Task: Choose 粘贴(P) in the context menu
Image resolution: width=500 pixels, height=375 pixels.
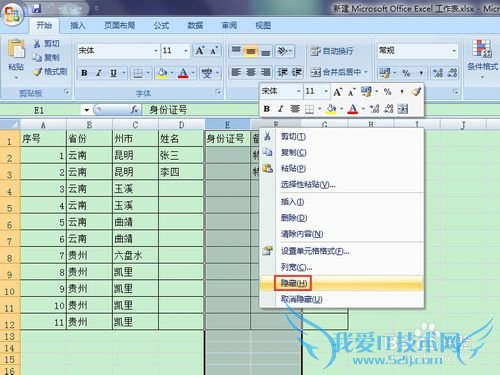Action: tap(342, 168)
